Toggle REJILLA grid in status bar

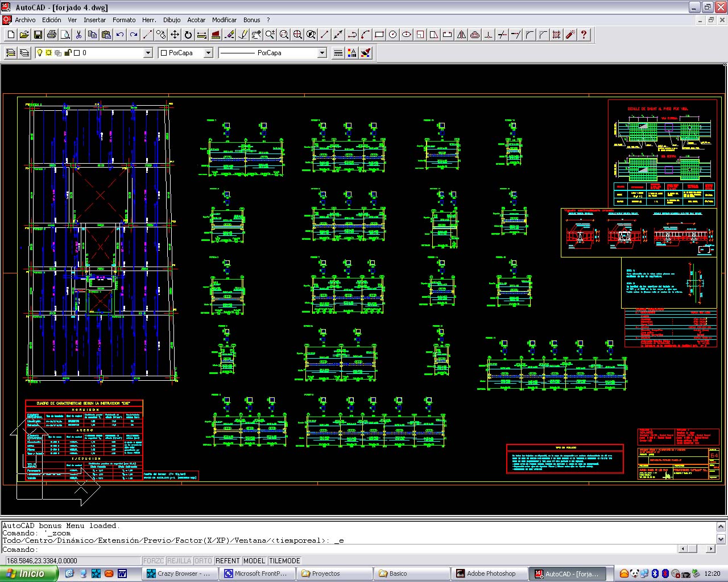click(179, 560)
